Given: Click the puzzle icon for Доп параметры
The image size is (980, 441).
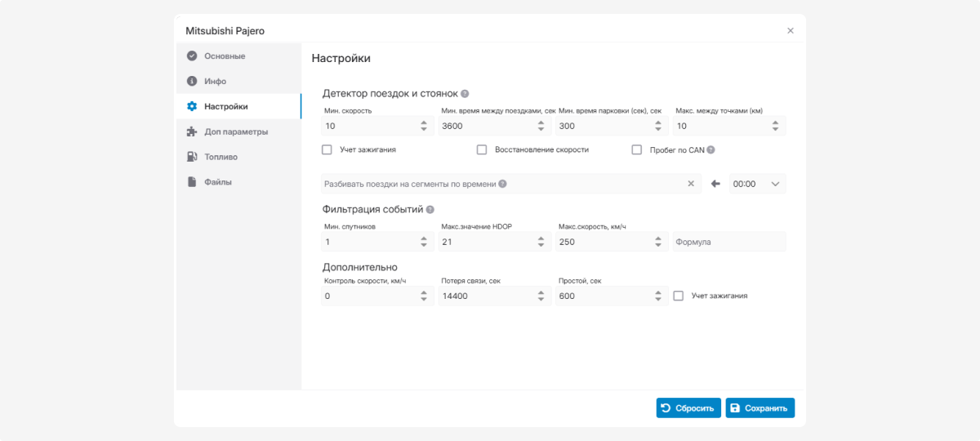Looking at the screenshot, I should [192, 131].
